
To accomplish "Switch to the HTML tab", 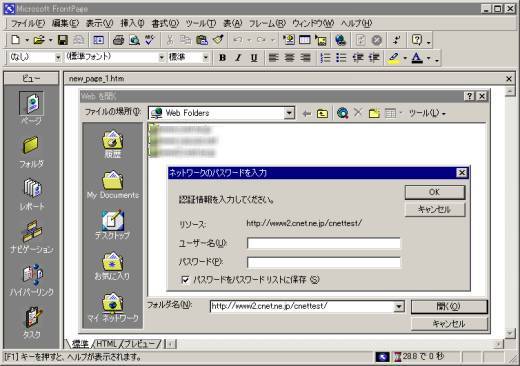I will pos(107,344).
